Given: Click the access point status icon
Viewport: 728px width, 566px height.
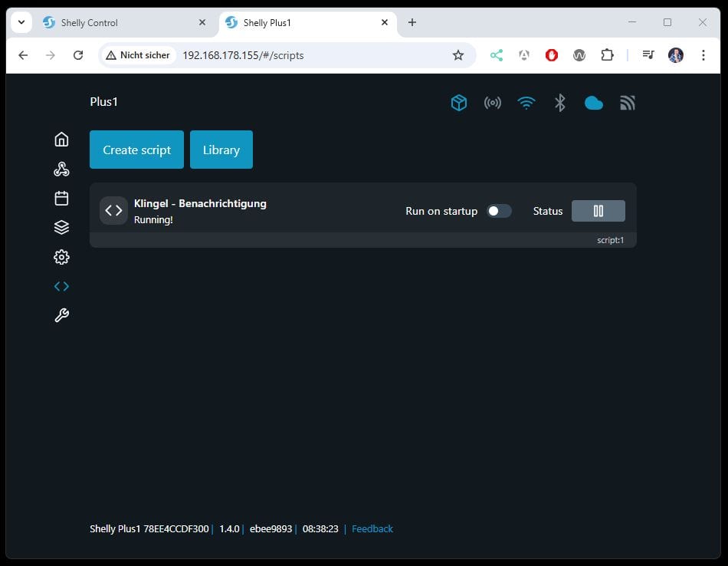Looking at the screenshot, I should (493, 103).
